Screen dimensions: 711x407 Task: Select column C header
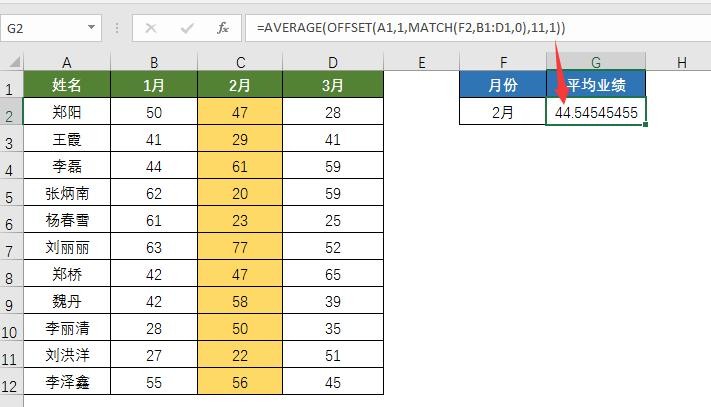(x=240, y=62)
